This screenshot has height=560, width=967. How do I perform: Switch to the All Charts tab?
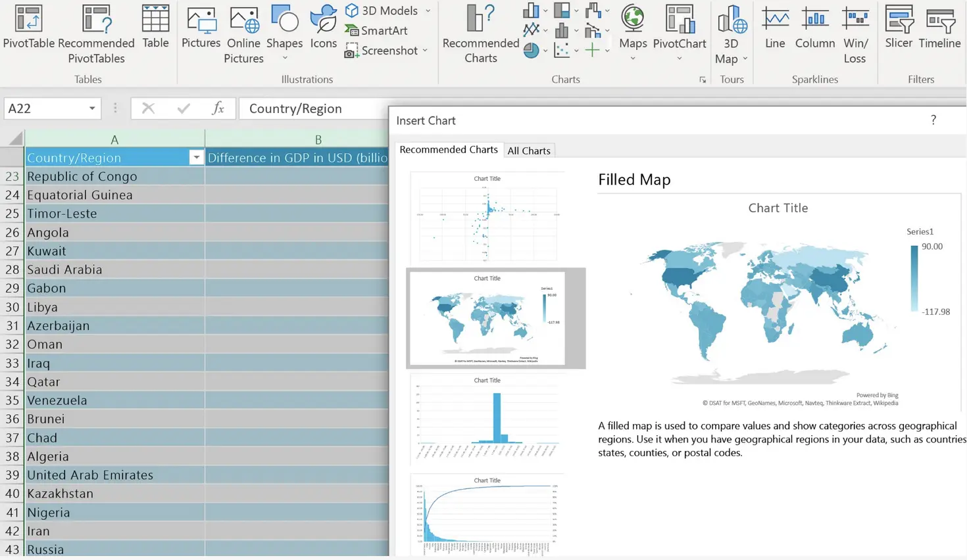coord(529,151)
